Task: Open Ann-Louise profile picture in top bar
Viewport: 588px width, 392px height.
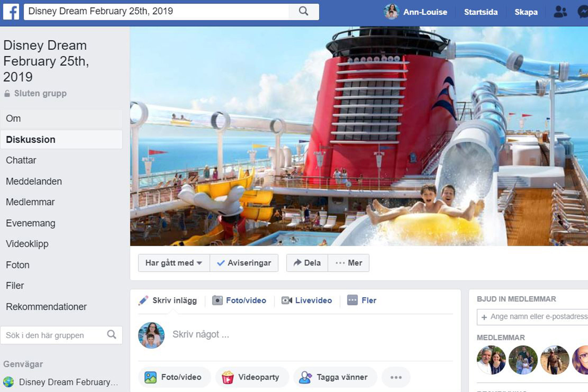Action: tap(391, 12)
